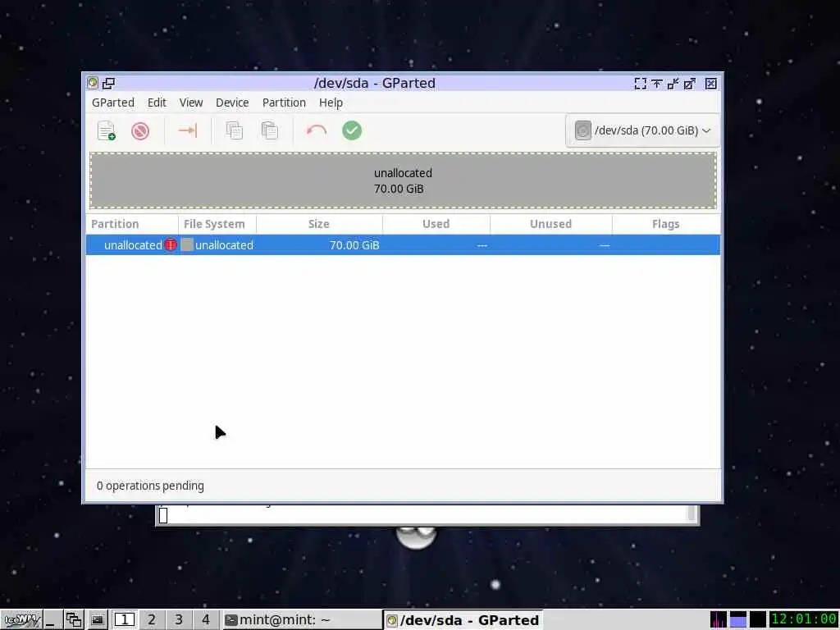Click the Partition column header

[132, 224]
